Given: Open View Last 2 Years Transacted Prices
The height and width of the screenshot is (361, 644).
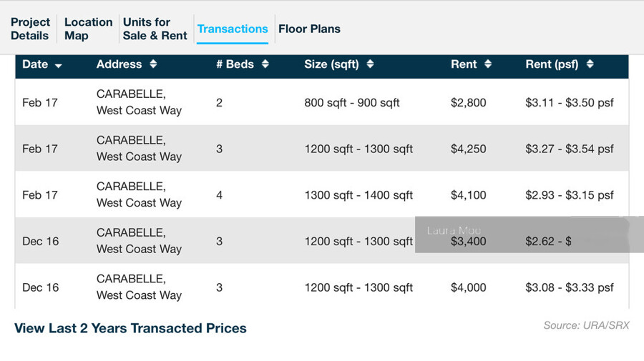Looking at the screenshot, I should pyautogui.click(x=130, y=328).
